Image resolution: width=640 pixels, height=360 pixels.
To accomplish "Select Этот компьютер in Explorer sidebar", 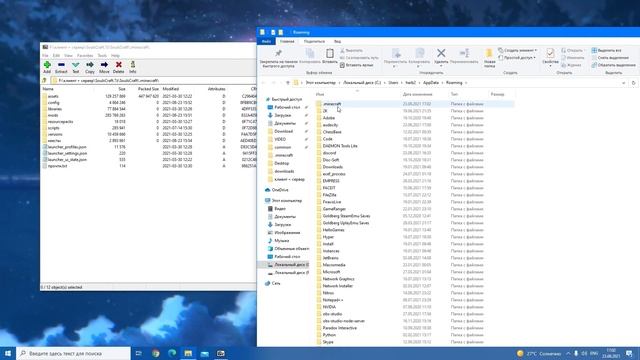I will (284, 200).
